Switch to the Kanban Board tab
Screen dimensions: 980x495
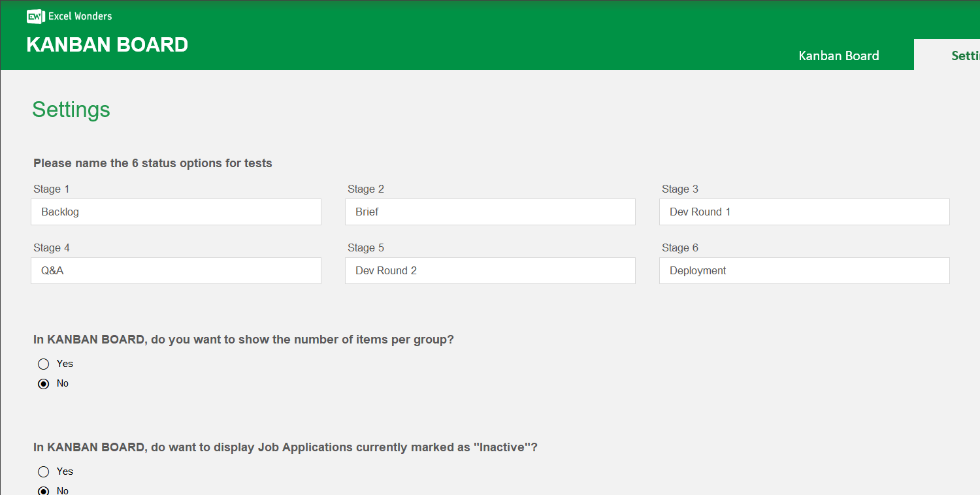coord(838,56)
